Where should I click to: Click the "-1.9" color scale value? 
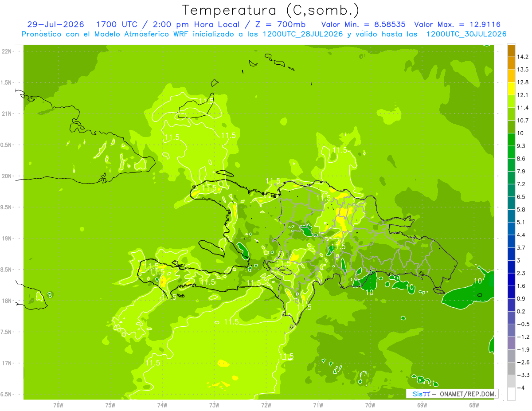[523, 349]
